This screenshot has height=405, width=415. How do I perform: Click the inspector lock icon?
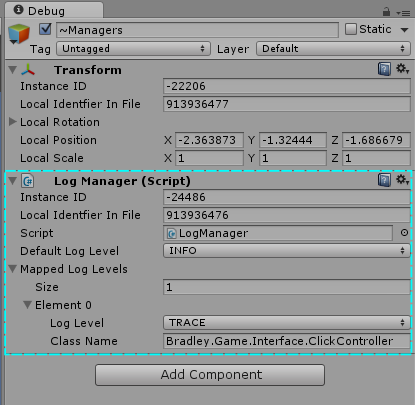point(386,12)
